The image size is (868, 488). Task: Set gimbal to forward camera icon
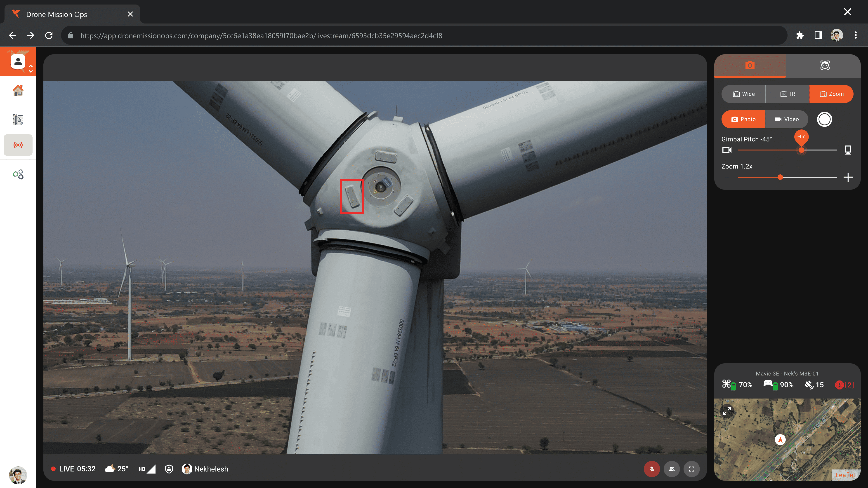pos(727,150)
